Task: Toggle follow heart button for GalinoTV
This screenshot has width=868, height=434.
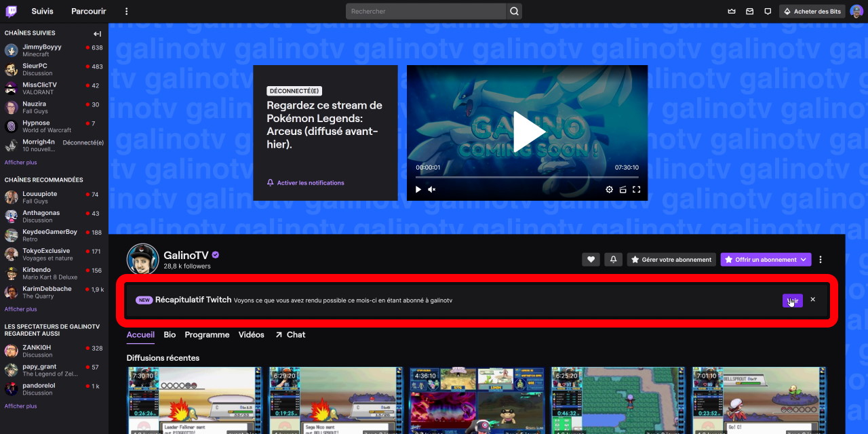Action: (591, 260)
